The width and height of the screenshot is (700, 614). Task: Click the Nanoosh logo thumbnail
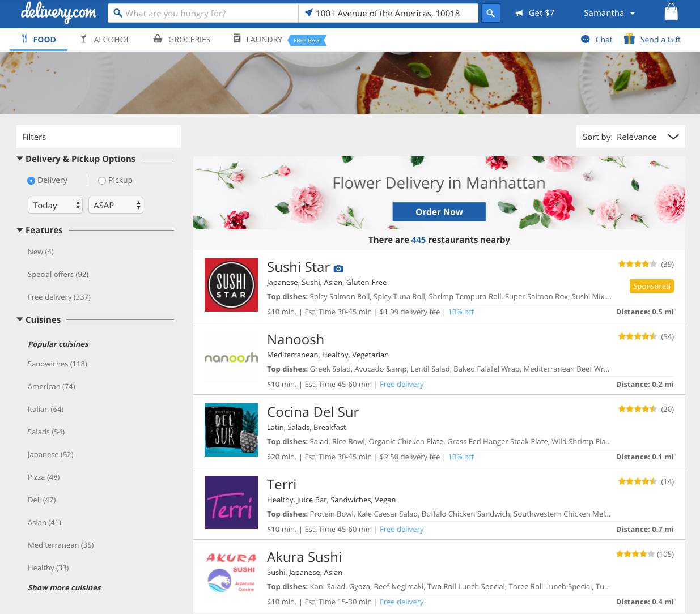point(231,357)
